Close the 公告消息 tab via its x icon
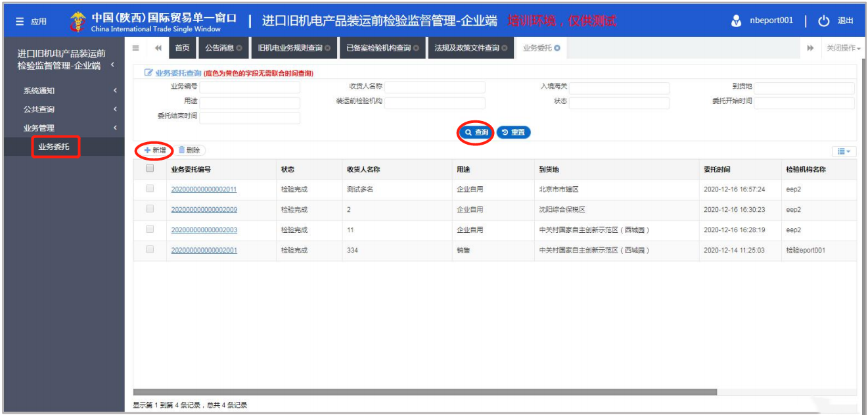This screenshot has height=415, width=868. pos(239,48)
